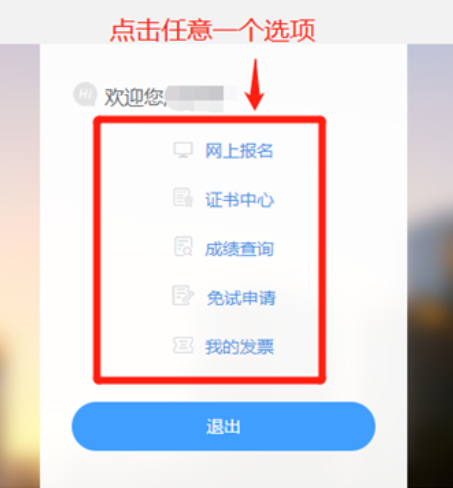This screenshot has width=453, height=488.
Task: Click the gray HI avatar bubble icon
Action: coord(85,94)
